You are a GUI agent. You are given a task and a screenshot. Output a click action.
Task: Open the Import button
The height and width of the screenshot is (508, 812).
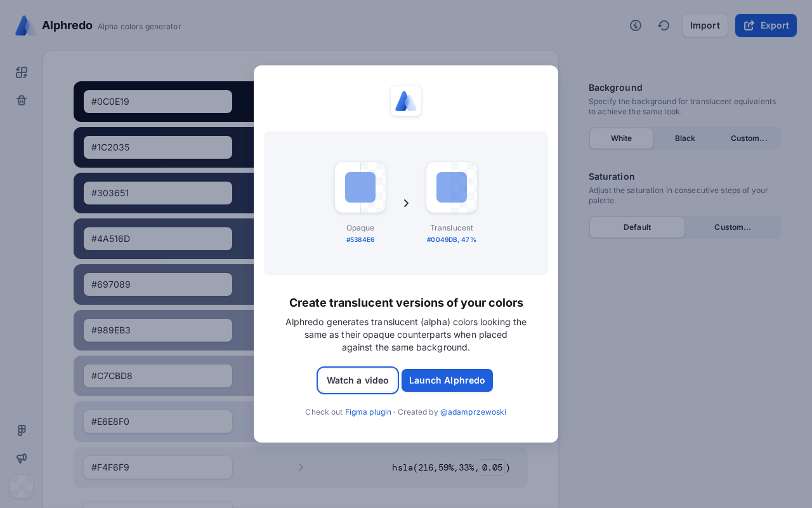click(705, 25)
